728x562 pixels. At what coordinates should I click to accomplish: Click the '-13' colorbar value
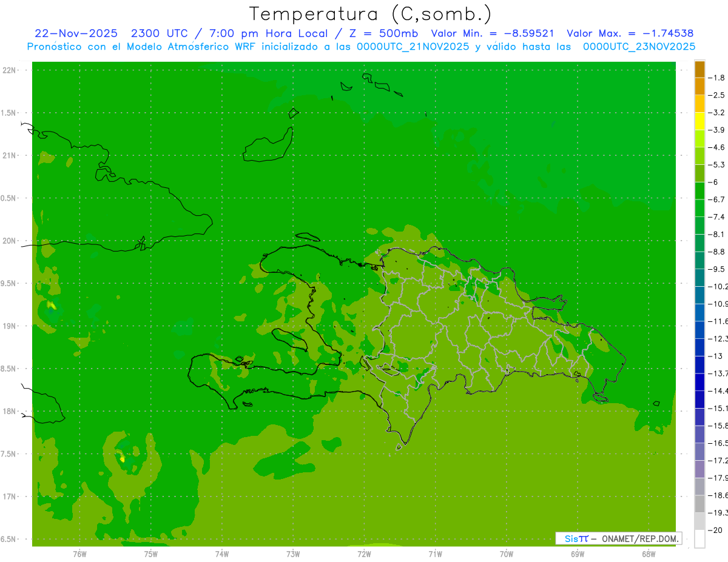pyautogui.click(x=715, y=356)
